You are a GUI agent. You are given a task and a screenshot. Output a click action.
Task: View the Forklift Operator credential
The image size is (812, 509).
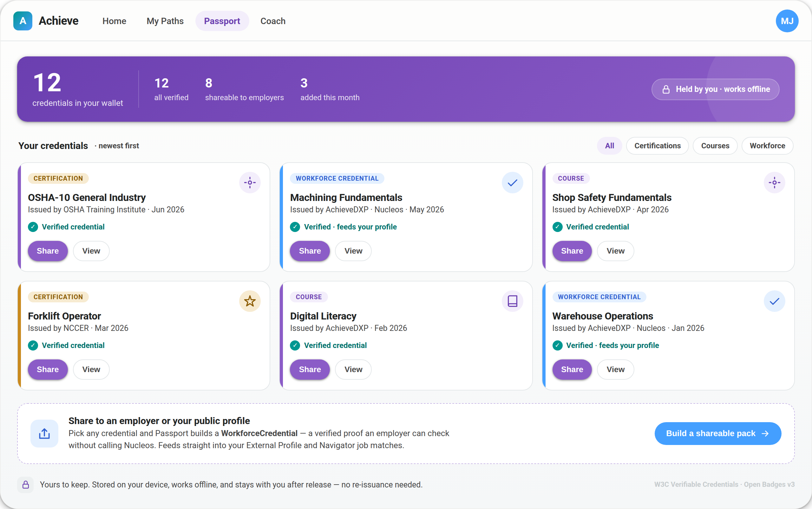pos(91,369)
